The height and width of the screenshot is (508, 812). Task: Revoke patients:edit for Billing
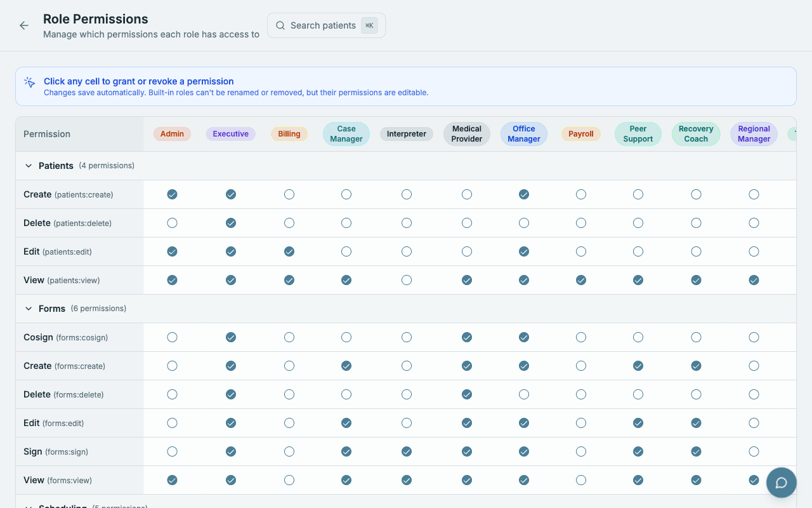(x=289, y=251)
